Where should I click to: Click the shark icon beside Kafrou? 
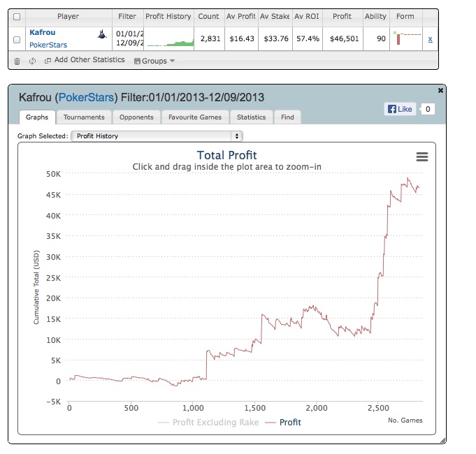(x=101, y=34)
